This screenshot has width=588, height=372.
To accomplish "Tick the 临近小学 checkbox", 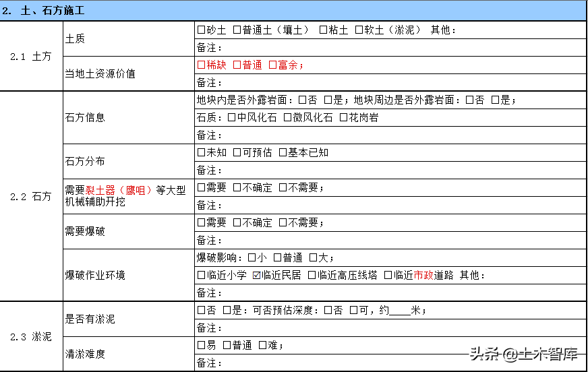I will click(x=201, y=276).
